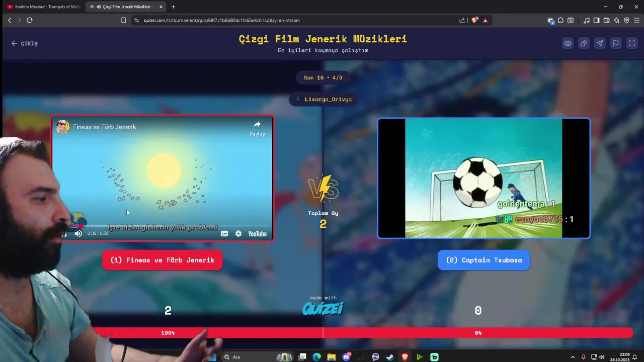Click the YouTube channel avatar on video
Screen dimensions: 644x362
click(62, 127)
